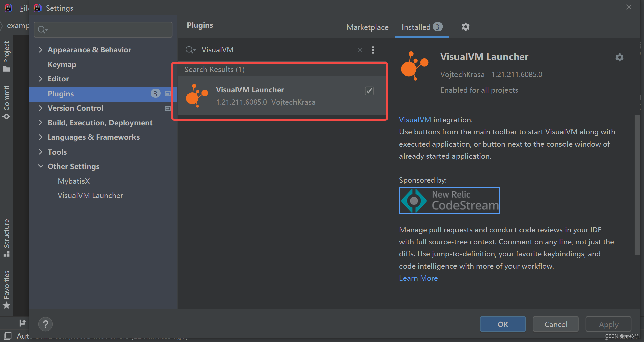Open the plugin search kebab menu
This screenshot has width=644, height=342.
click(x=373, y=50)
